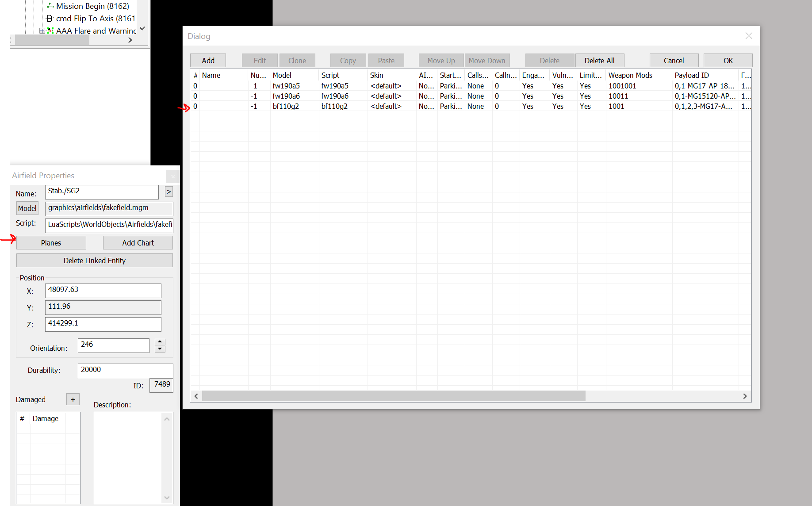Increase Orientation with the up arrow
This screenshot has width=812, height=506.
pyautogui.click(x=160, y=342)
